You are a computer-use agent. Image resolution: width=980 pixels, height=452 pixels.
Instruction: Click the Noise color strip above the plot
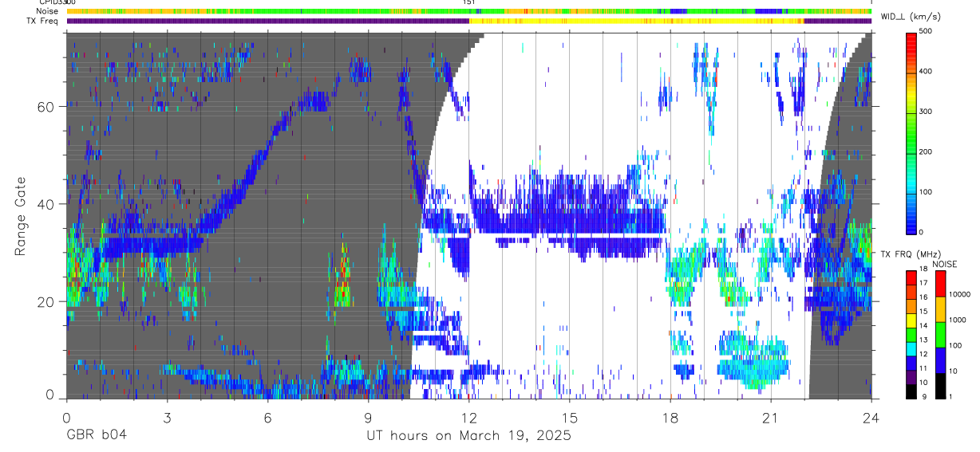(469, 11)
